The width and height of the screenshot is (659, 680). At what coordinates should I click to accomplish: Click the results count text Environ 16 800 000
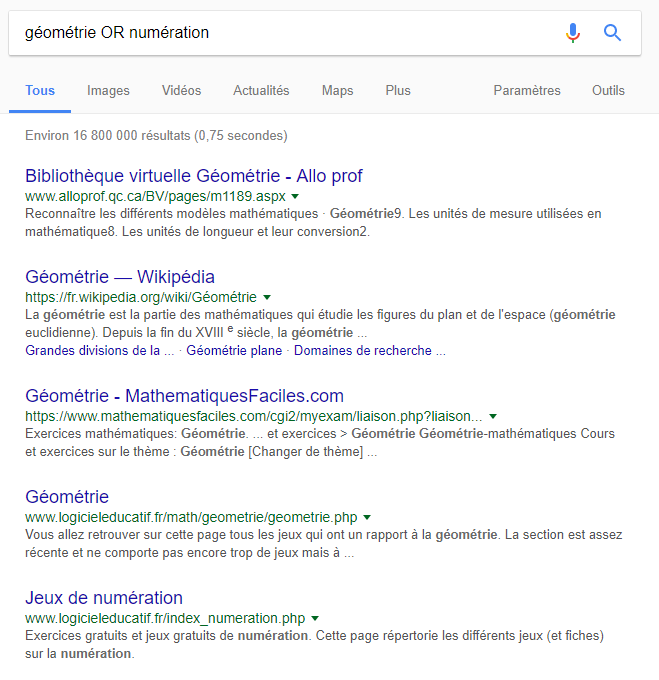(156, 135)
